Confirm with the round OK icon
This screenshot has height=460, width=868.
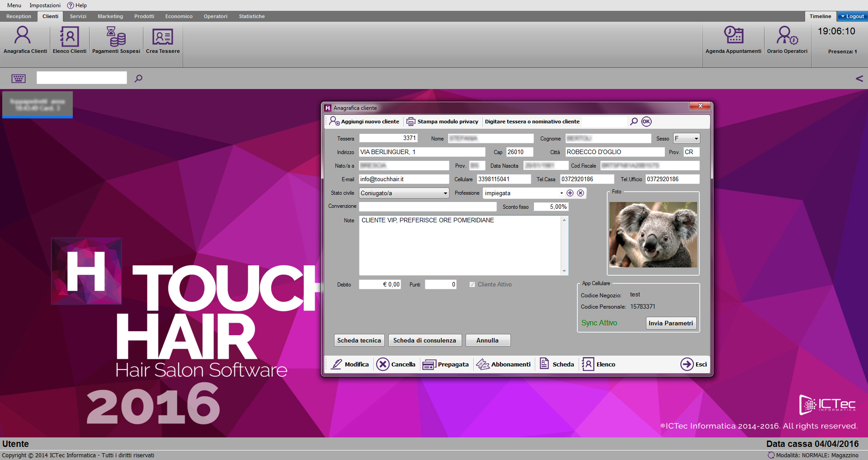pyautogui.click(x=646, y=121)
